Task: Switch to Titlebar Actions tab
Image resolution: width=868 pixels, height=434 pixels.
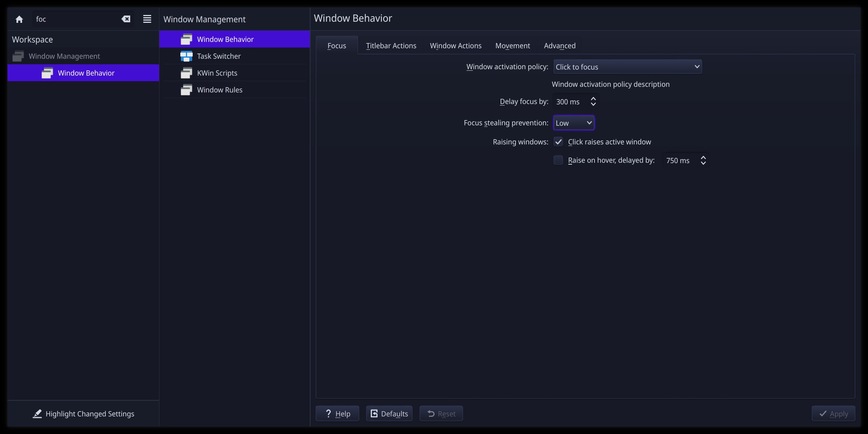Action: point(391,46)
